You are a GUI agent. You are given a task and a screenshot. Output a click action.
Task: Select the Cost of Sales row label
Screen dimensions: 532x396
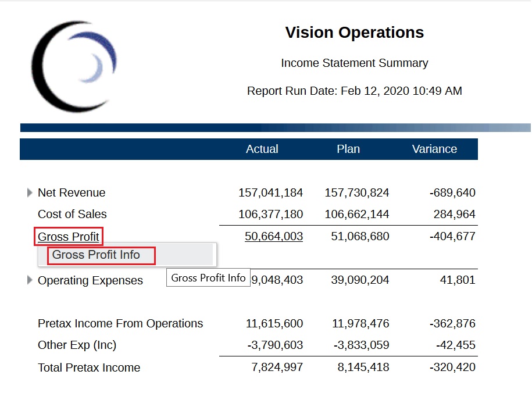click(72, 214)
